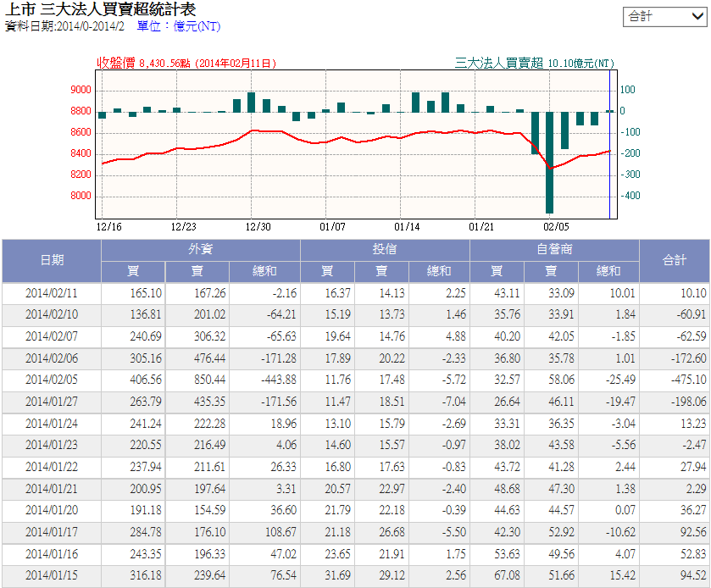Screen dimensions: 711x588
Task: Select date cell 2014/01/23
Action: (52, 445)
